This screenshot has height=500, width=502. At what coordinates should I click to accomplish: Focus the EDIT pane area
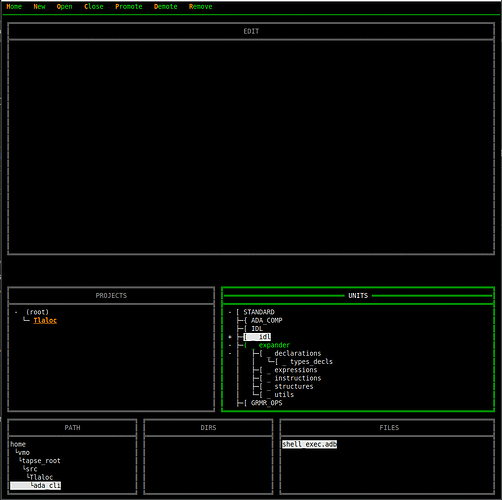(251, 147)
